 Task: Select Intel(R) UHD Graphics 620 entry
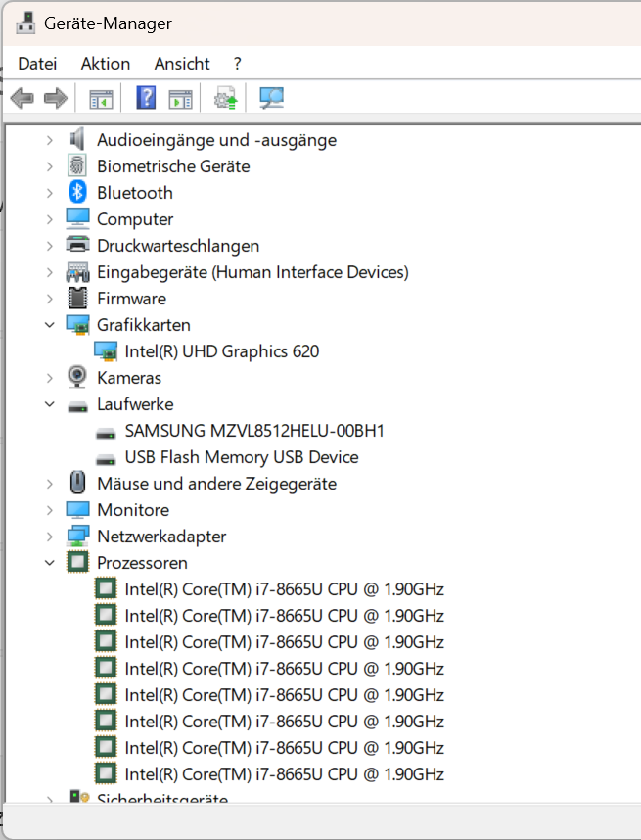222,351
